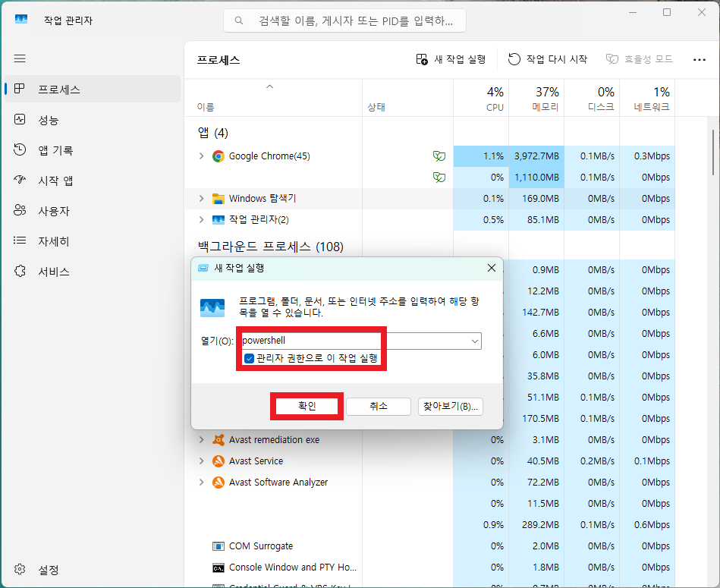720x588 pixels.
Task: Open Startup apps (시작 앱) tab
Action: (x=93, y=181)
